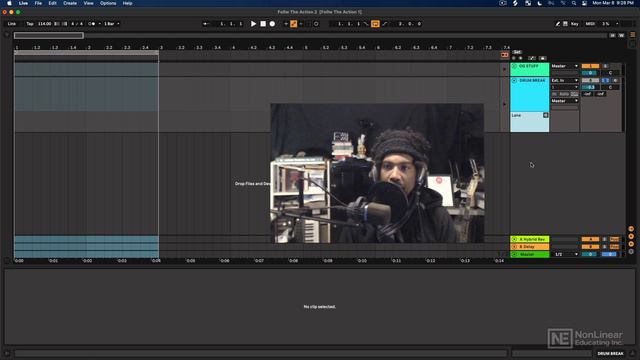Select the A Hybrid Rev return track
Viewport: 640px width, 360px height.
pos(529,239)
